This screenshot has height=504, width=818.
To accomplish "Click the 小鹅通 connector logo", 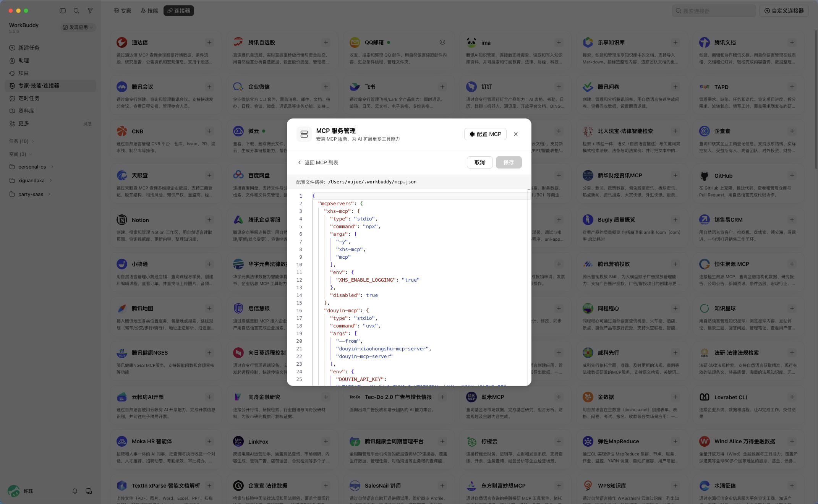I will point(122,264).
